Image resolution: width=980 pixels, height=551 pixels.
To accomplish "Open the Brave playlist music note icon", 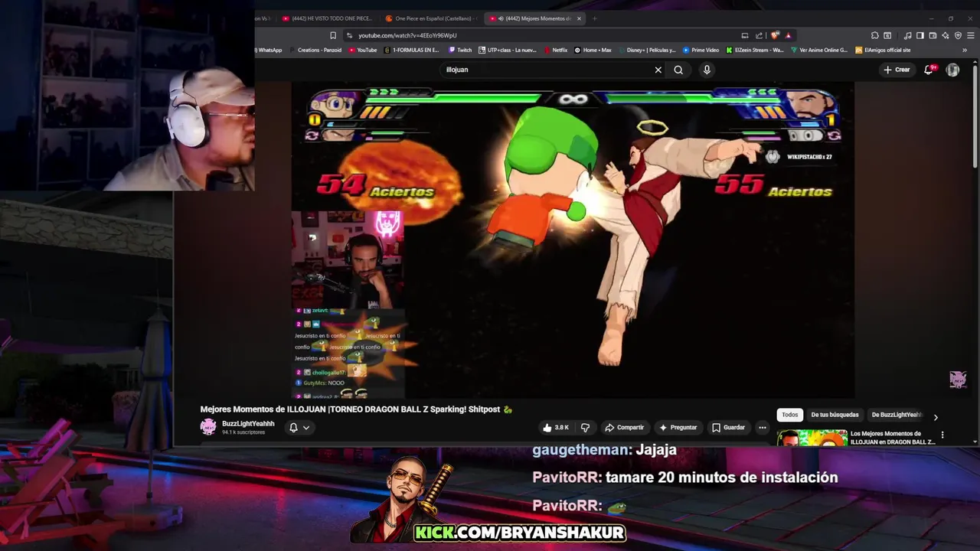I will pyautogui.click(x=908, y=35).
